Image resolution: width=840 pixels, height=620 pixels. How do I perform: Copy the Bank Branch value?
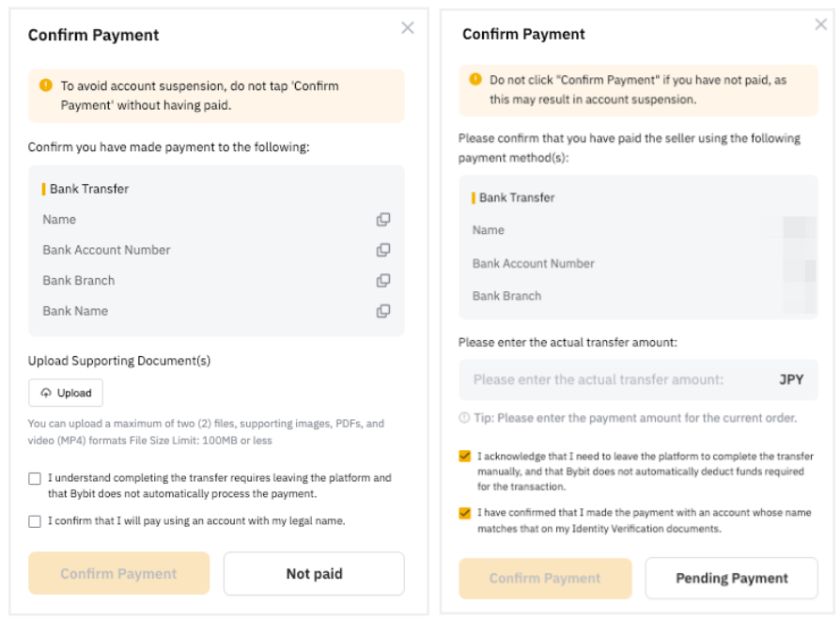(383, 281)
